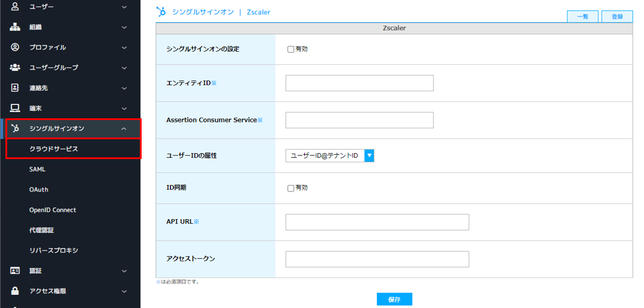Click the single sign-on sidebar icon

click(15, 128)
